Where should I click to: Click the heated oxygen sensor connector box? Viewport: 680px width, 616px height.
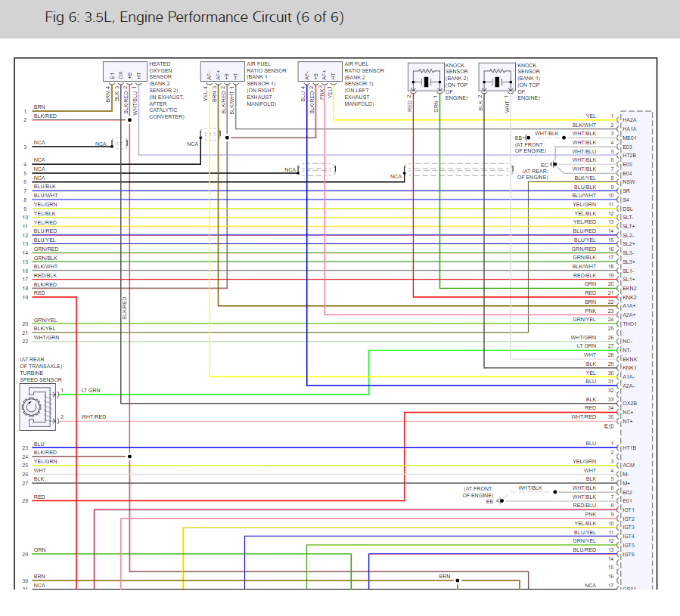pyautogui.click(x=122, y=72)
